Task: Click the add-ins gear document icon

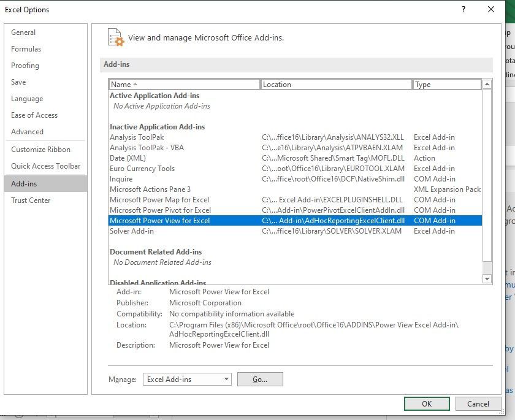Action: click(x=116, y=37)
